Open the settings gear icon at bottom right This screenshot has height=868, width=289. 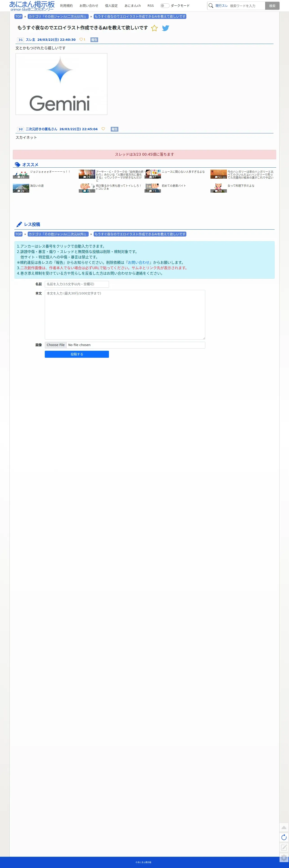pos(284,858)
